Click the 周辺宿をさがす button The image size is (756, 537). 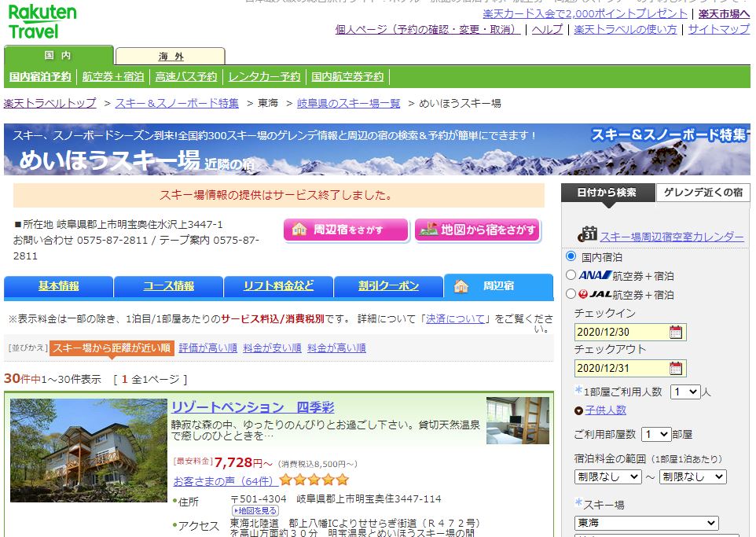(346, 230)
